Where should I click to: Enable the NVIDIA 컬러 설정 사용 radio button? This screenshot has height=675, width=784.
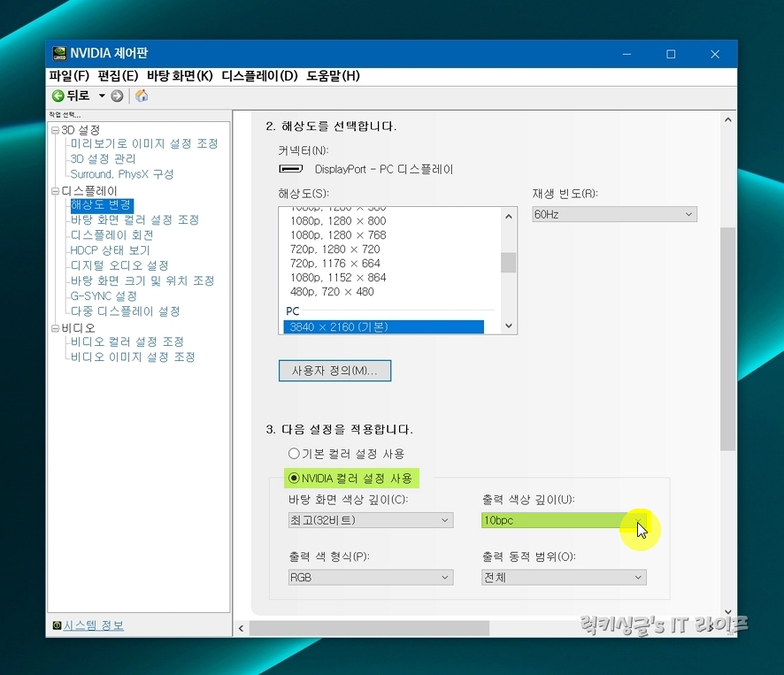click(x=295, y=476)
